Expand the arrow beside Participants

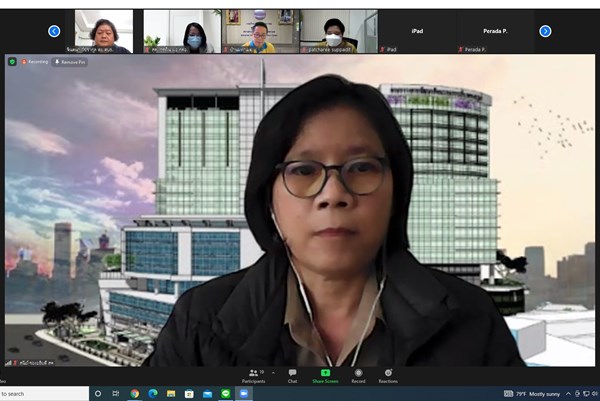(273, 373)
